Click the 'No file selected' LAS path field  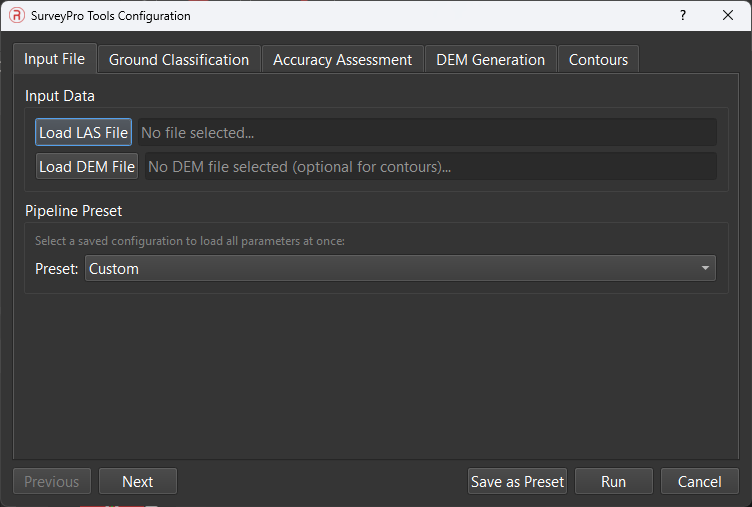[x=425, y=132]
